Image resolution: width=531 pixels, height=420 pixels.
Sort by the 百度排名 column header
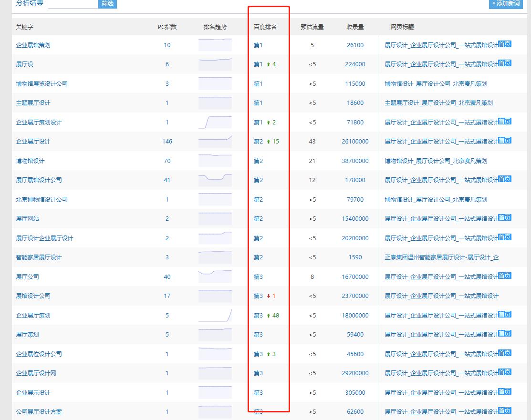[265, 27]
